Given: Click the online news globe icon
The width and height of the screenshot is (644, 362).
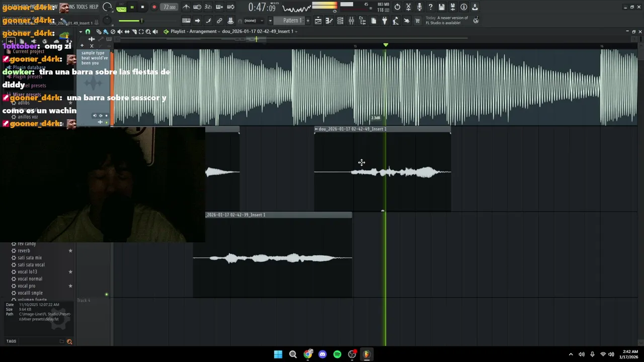Looking at the screenshot, I should pos(475,21).
